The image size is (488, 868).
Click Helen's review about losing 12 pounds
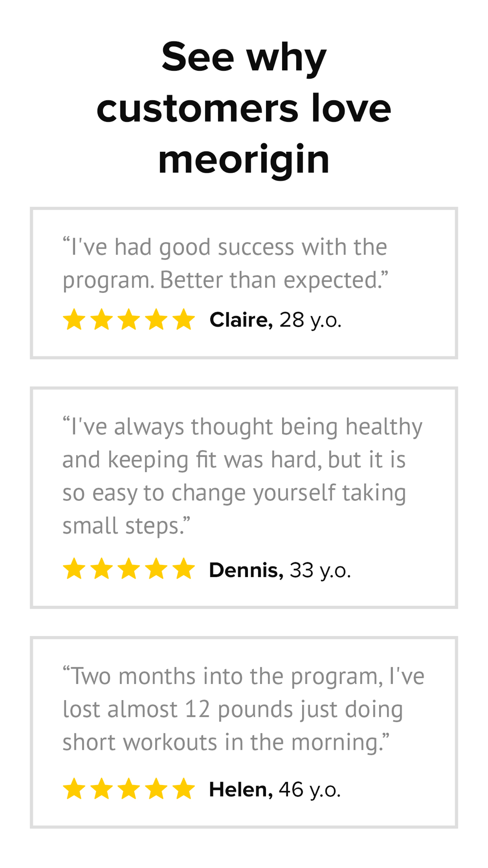pos(244,709)
